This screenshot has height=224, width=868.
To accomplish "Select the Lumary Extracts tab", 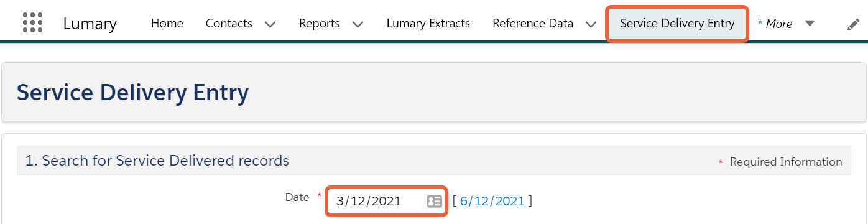I will 428,23.
